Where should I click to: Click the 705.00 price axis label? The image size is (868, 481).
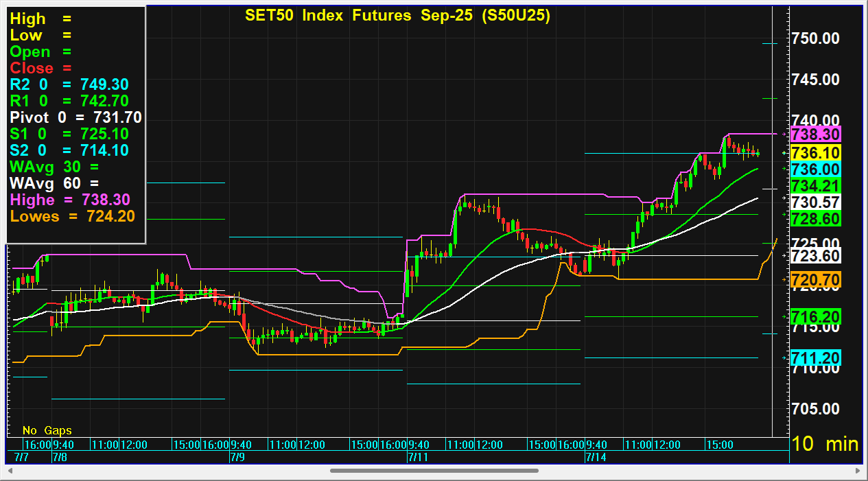816,408
